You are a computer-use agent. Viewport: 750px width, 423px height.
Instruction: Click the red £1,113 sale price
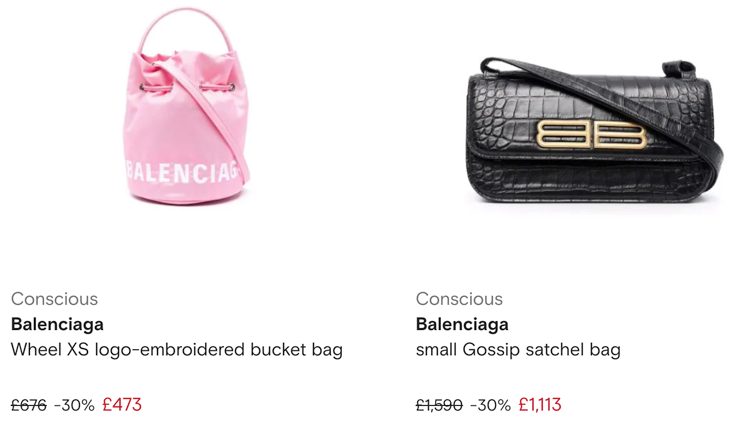(x=540, y=405)
